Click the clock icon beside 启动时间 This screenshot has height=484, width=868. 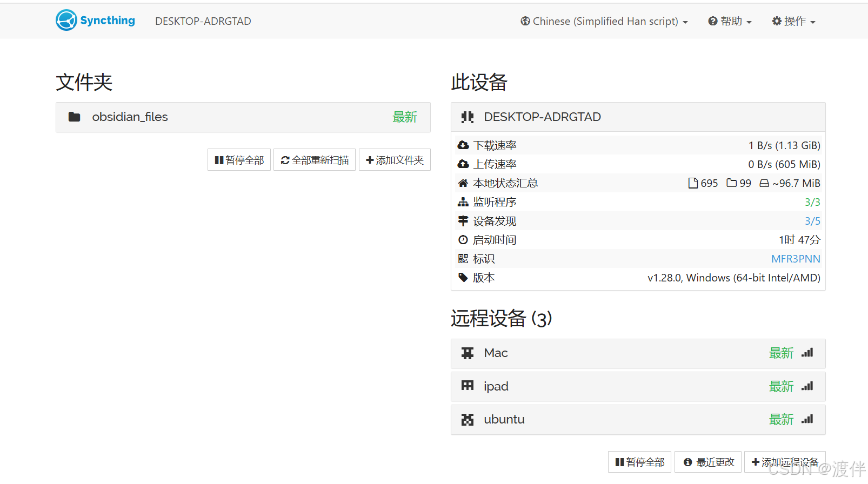[463, 240]
